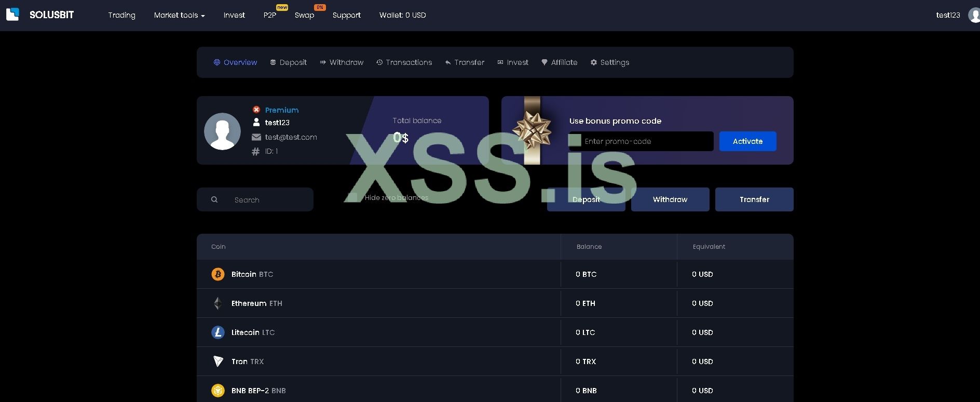Image resolution: width=980 pixels, height=402 pixels.
Task: Open the test123 username menu in header
Action: coord(948,15)
